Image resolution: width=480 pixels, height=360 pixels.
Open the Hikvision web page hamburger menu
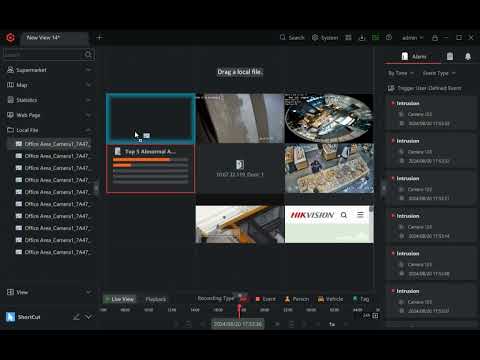pyautogui.click(x=360, y=215)
